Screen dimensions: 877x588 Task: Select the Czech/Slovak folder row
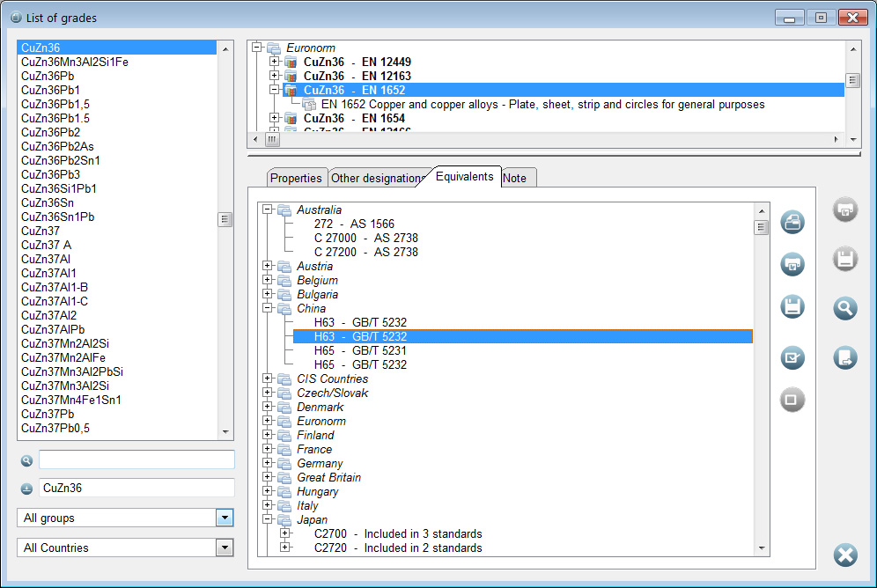coord(332,393)
